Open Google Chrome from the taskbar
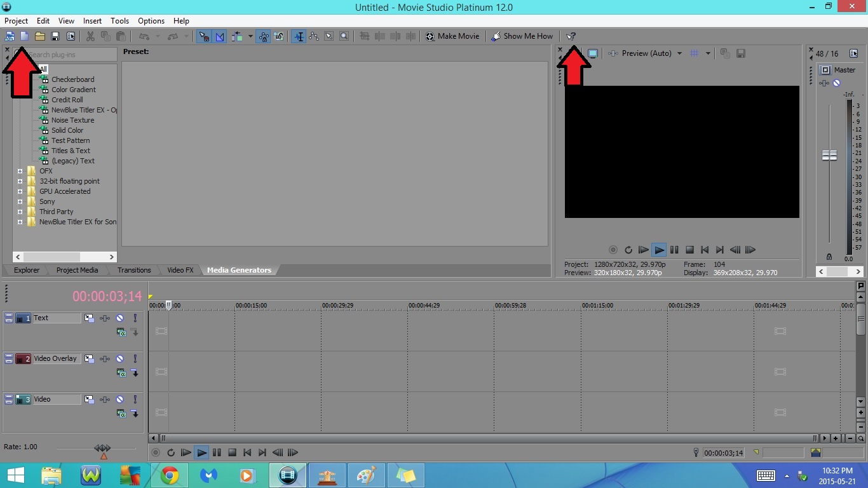The height and width of the screenshot is (488, 868). [170, 475]
